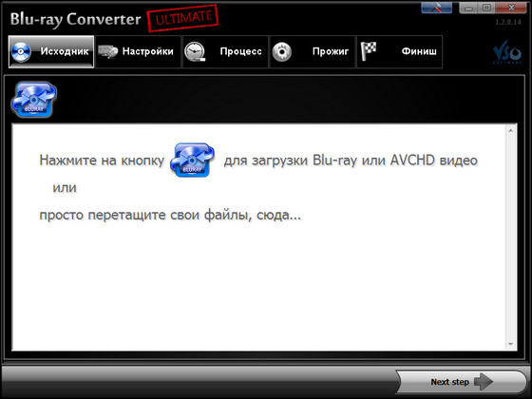Image resolution: width=532 pixels, height=399 pixels.
Task: Click the clock icon beside Процесс
Action: coord(195,52)
